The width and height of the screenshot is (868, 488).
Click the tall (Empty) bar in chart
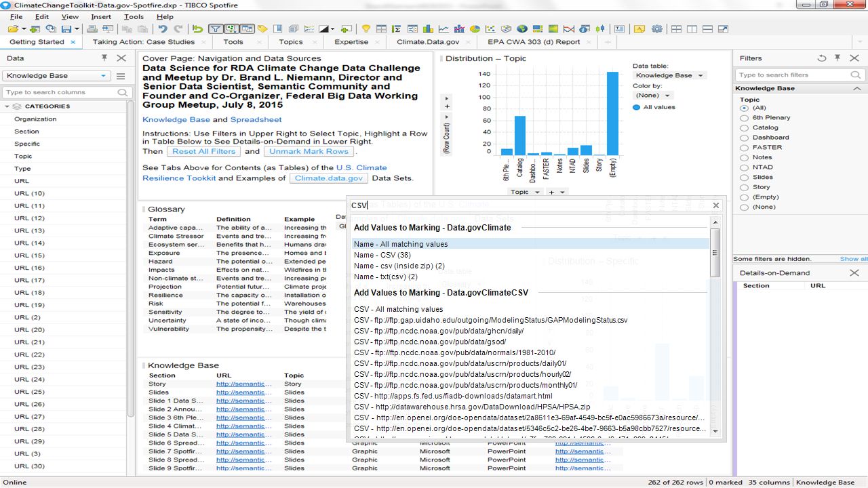pyautogui.click(x=612, y=114)
